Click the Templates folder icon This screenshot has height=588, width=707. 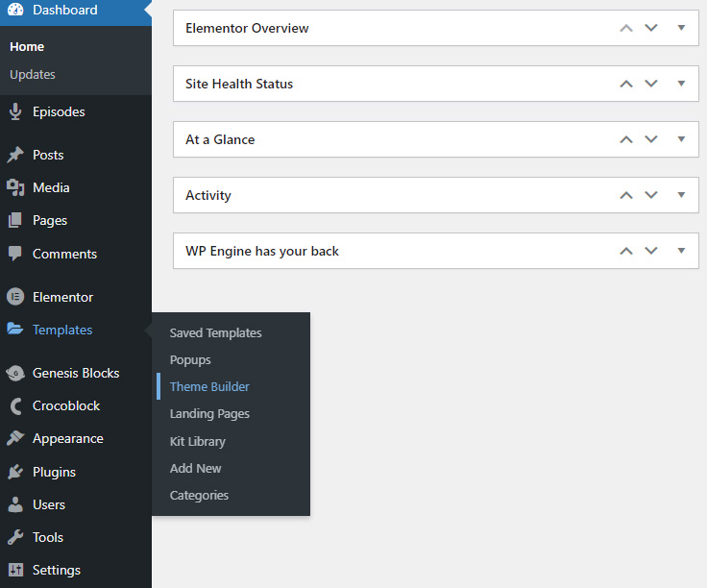click(x=14, y=329)
